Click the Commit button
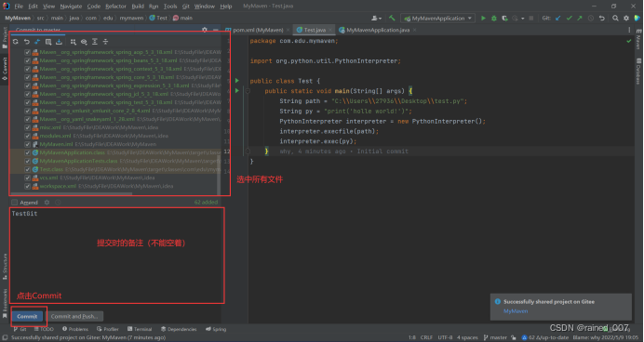Image resolution: width=644 pixels, height=342 pixels. [x=27, y=316]
